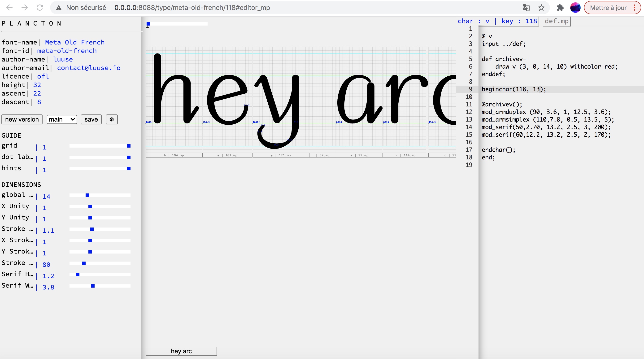
Task: Toggle the hints guide slider handle
Action: coord(129,168)
